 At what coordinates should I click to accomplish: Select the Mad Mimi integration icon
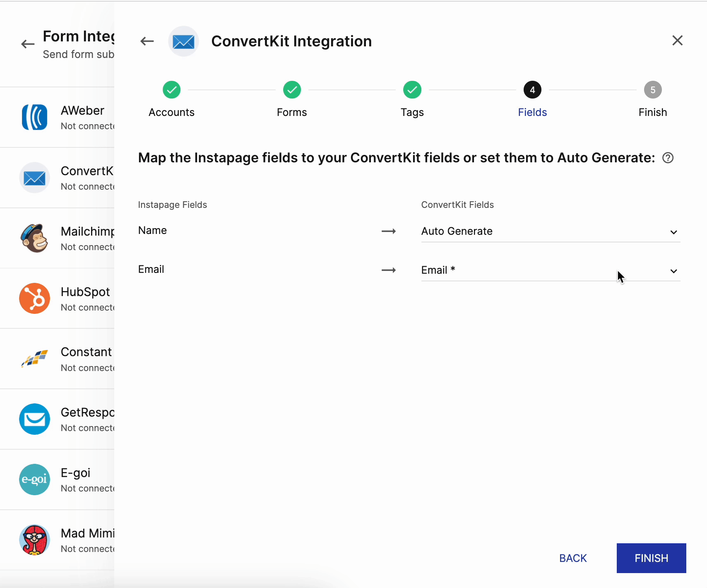pyautogui.click(x=34, y=540)
